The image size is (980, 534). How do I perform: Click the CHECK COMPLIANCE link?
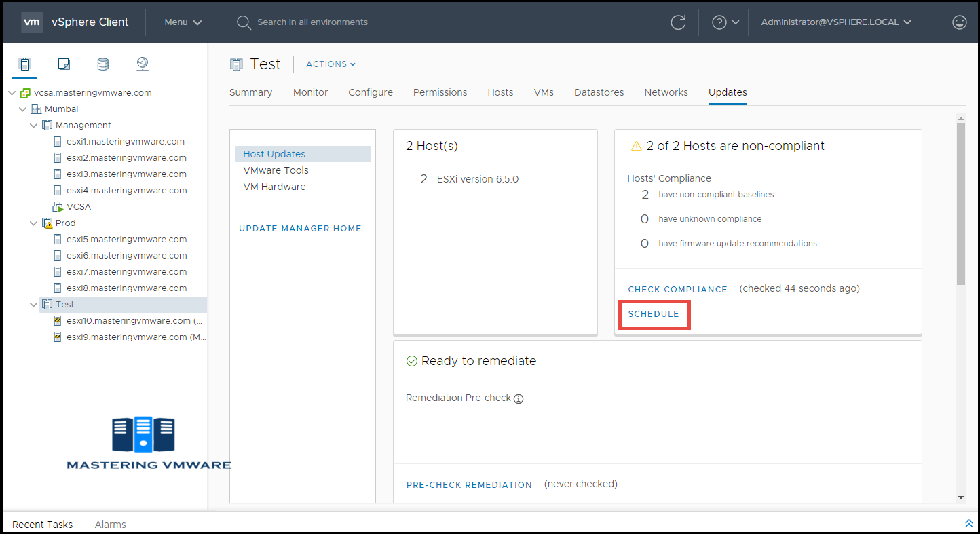pyautogui.click(x=677, y=290)
